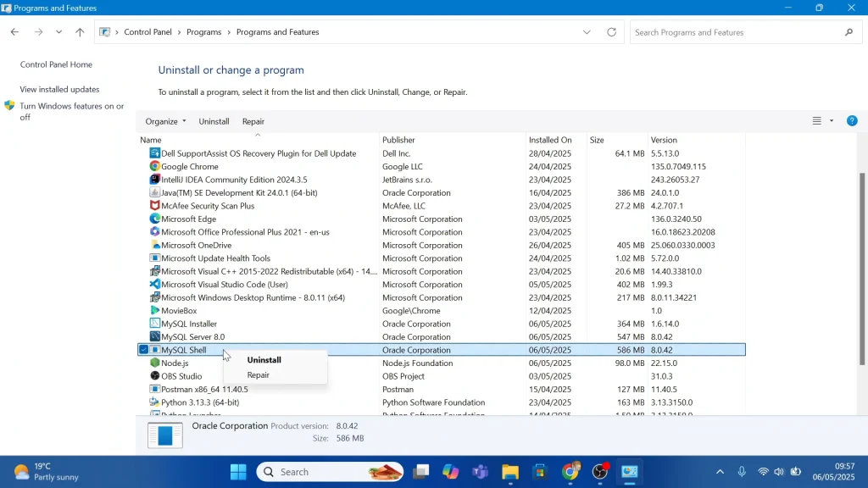Screen dimensions: 868x488
Task: Click the Visual Studio Code (User) icon
Action: tap(154, 285)
